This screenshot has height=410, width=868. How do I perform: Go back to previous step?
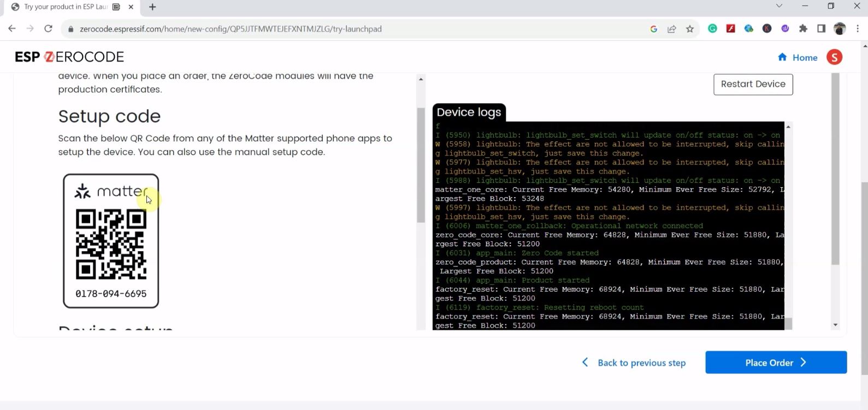pyautogui.click(x=634, y=363)
